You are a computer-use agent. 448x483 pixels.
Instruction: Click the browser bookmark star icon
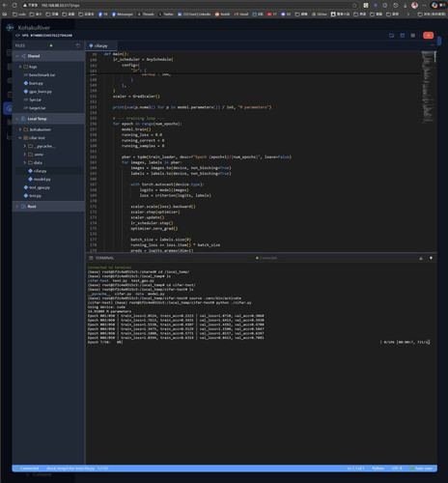[354, 5]
